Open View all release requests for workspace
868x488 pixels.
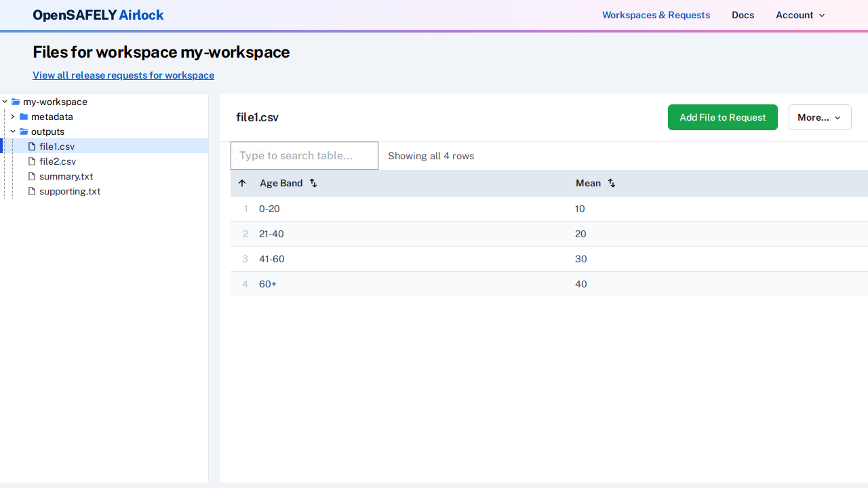click(x=123, y=75)
